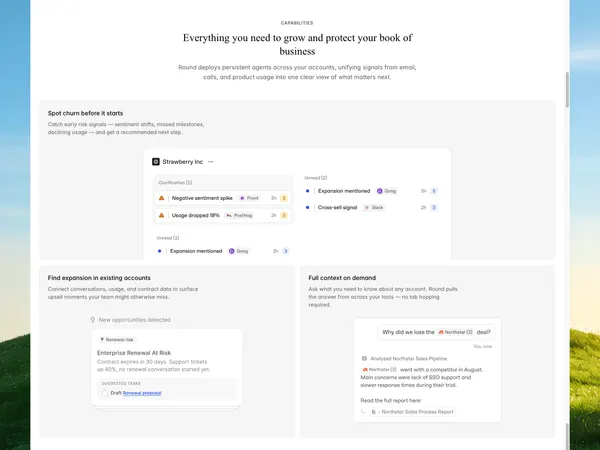600x450 pixels.
Task: Open the Cross-sell signal row
Action: coord(372,207)
